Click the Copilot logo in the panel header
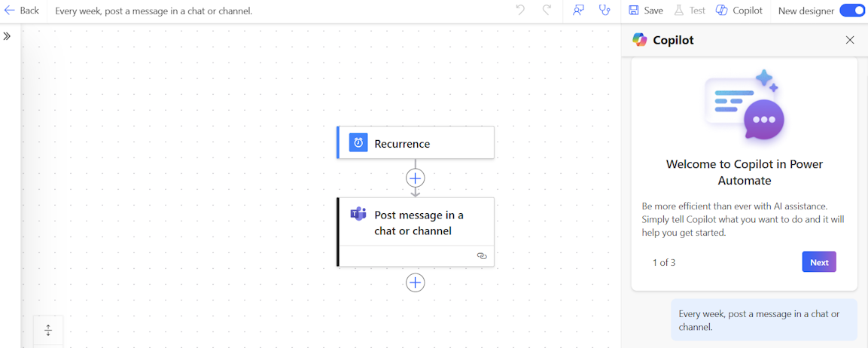 [x=640, y=40]
